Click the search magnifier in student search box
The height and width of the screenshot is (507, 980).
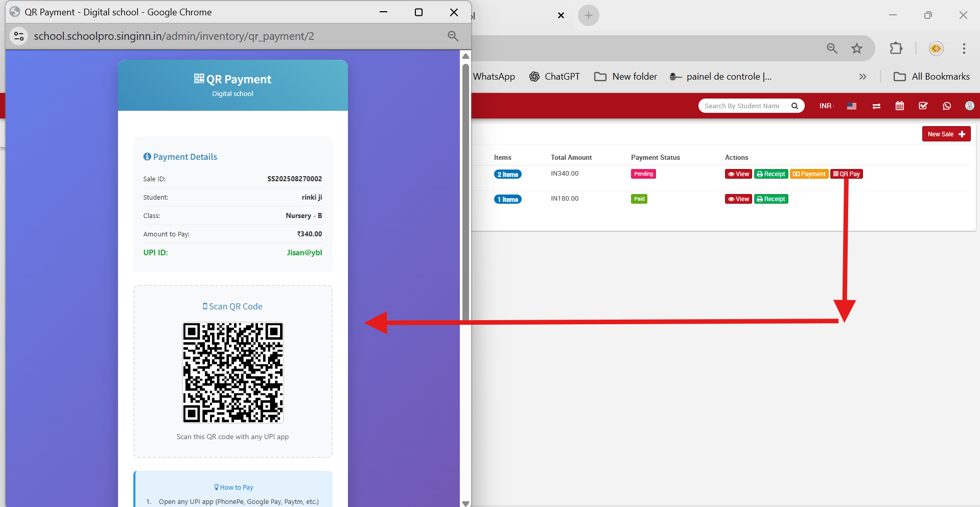(795, 106)
